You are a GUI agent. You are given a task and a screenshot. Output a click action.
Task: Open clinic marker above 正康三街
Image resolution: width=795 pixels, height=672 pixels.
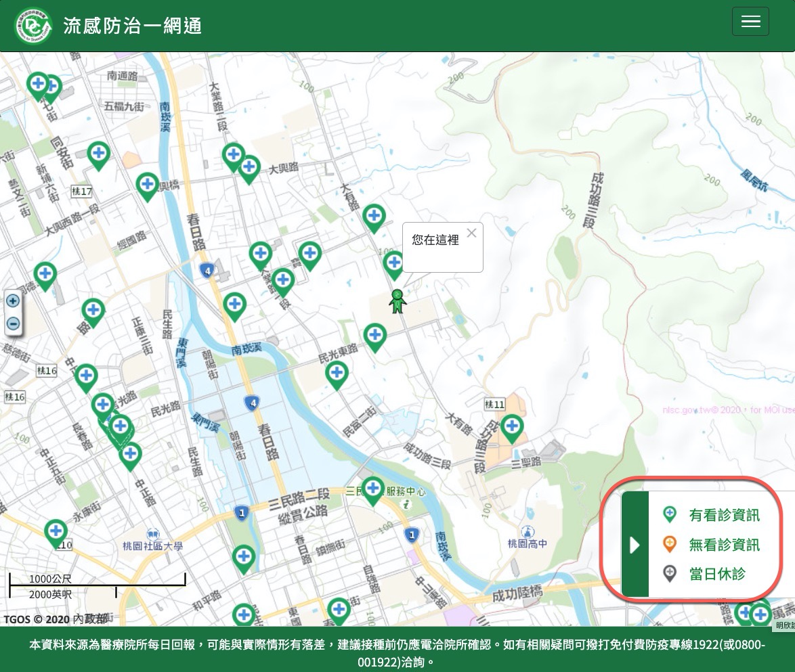point(93,313)
